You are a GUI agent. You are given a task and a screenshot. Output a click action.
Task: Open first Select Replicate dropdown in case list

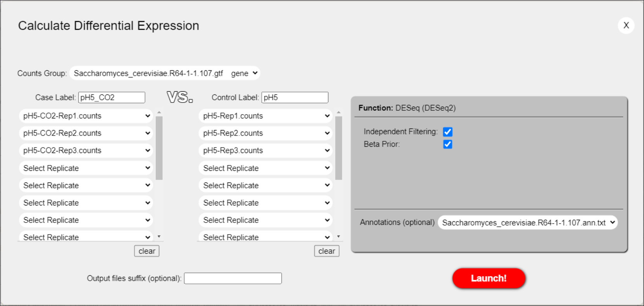click(86, 168)
